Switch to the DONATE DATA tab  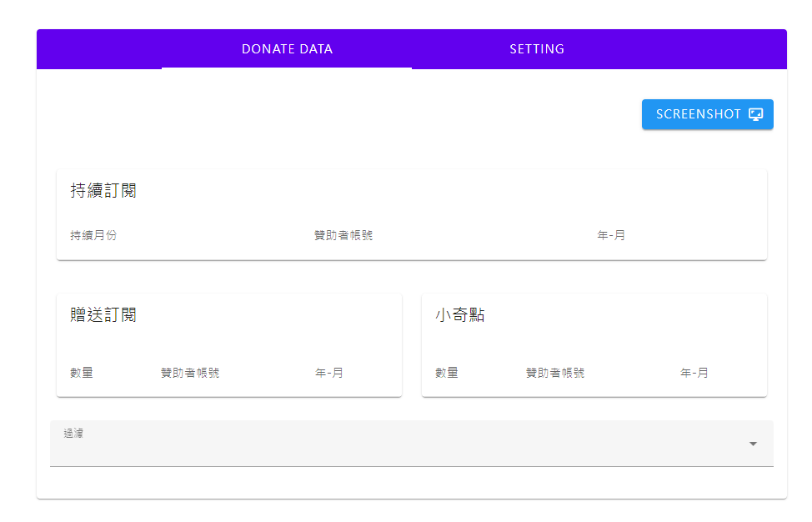pos(287,49)
